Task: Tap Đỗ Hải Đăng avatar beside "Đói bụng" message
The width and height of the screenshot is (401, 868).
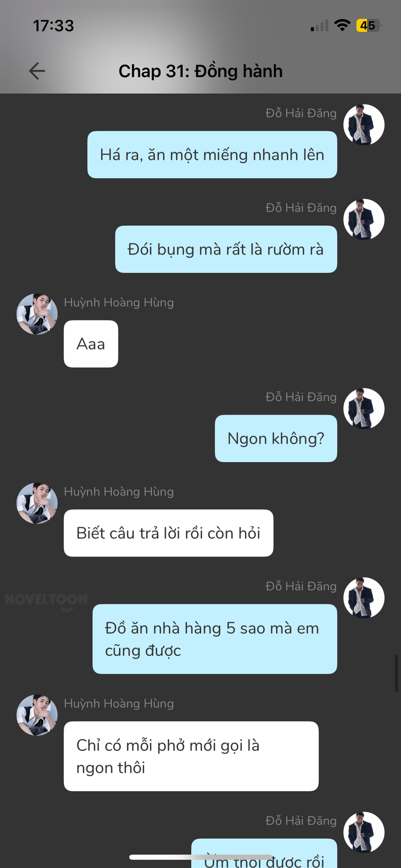Action: click(364, 219)
